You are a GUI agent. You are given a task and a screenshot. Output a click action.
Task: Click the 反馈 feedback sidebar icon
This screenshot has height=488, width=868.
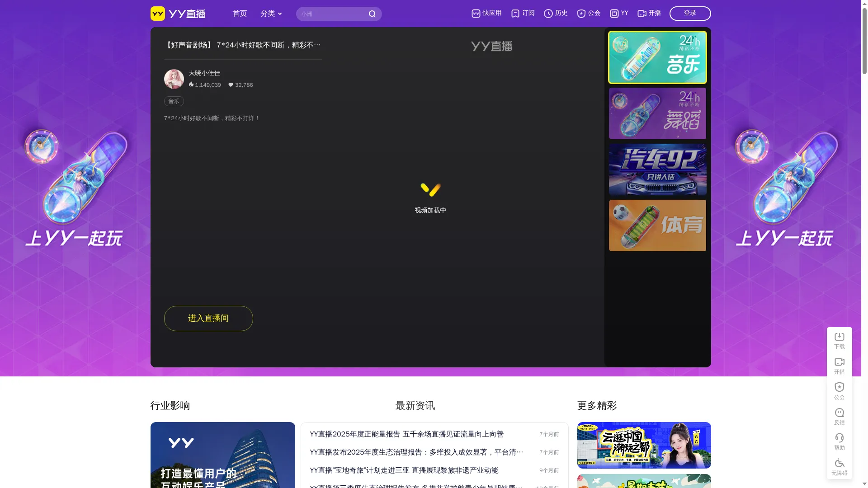coord(840,417)
